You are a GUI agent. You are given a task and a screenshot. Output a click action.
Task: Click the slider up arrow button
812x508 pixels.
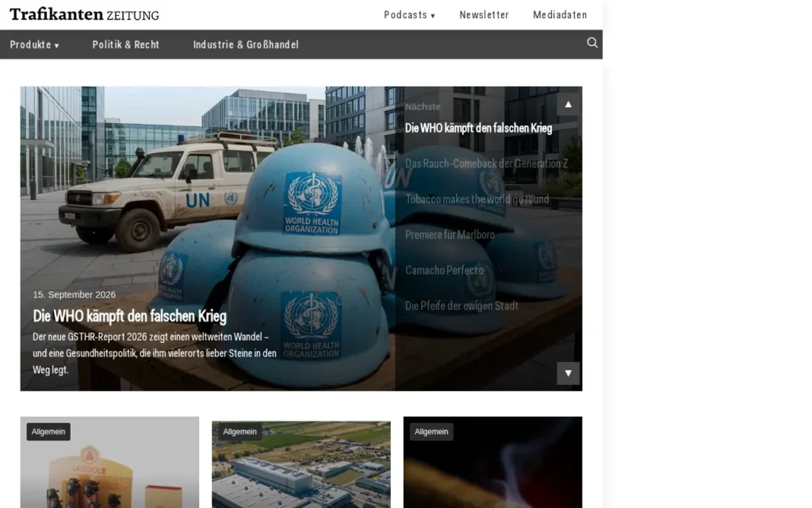pos(568,105)
